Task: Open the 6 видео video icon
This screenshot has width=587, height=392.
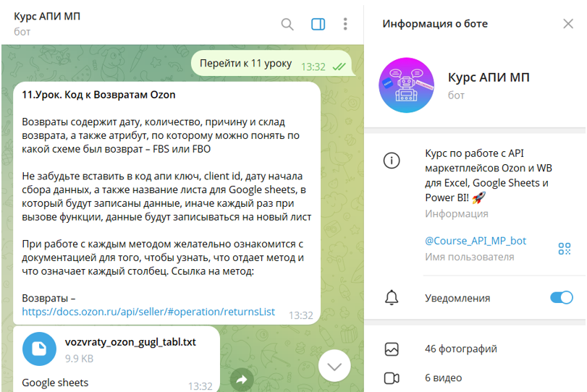Action: [x=392, y=378]
